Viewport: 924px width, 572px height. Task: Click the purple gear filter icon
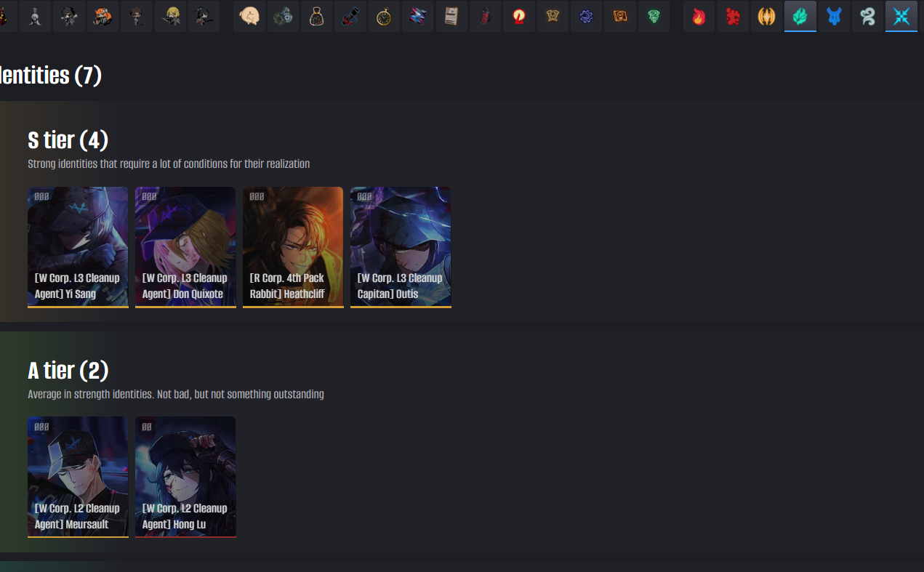pyautogui.click(x=587, y=16)
